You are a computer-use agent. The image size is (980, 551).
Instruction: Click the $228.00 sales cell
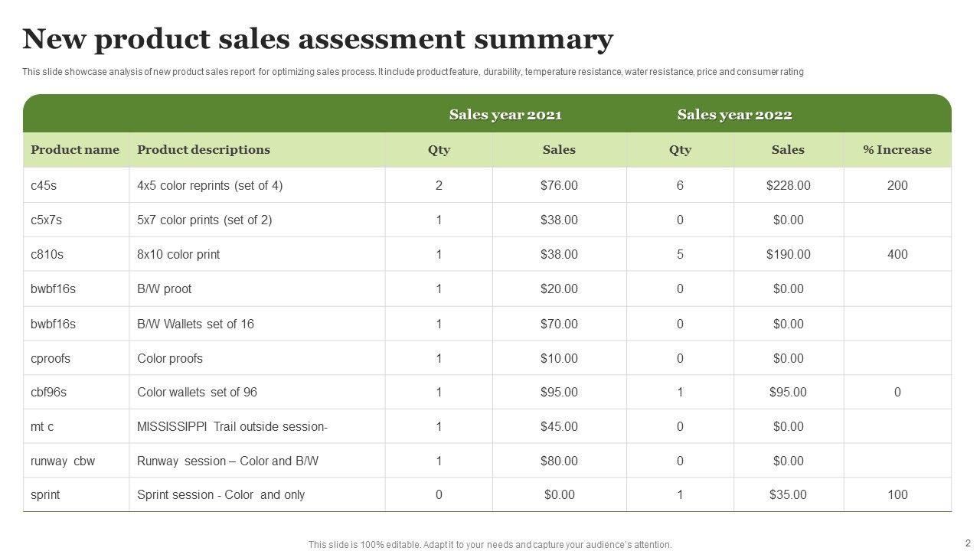click(788, 185)
